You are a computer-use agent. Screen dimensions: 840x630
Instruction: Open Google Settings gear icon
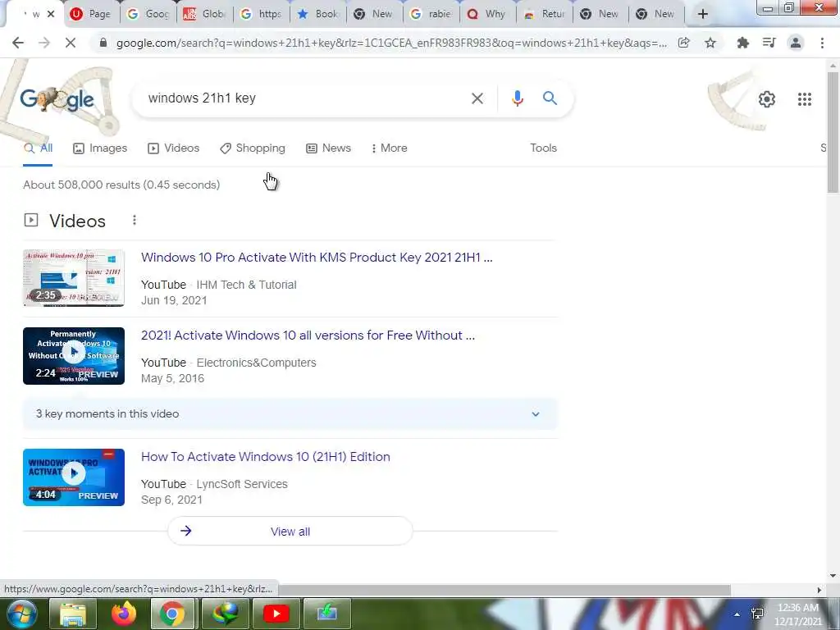pyautogui.click(x=767, y=99)
